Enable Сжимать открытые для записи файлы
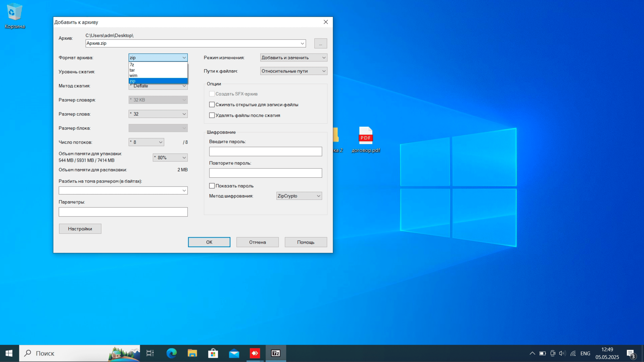This screenshot has width=644, height=362. coord(212,104)
